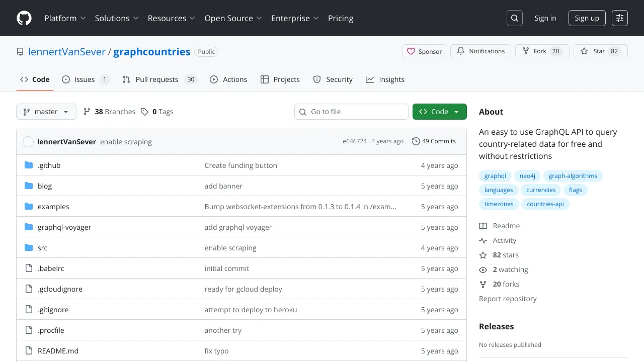This screenshot has width=644, height=362.
Task: Fork the repository with Fork button
Action: [542, 51]
